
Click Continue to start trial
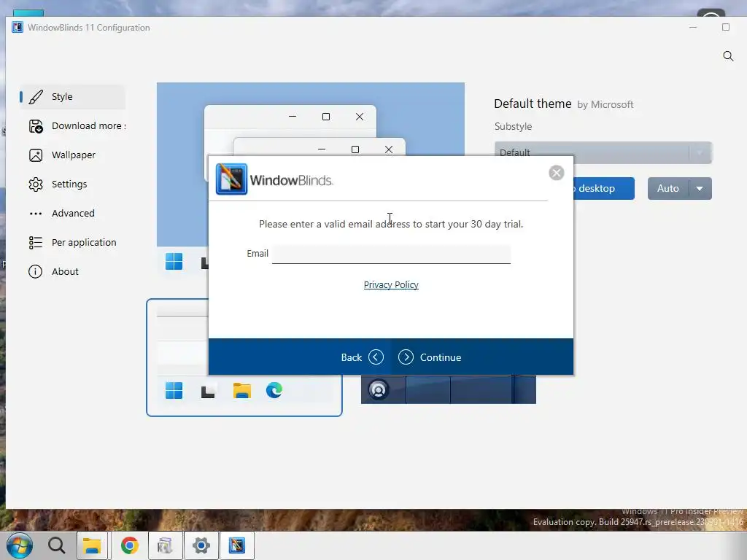click(x=430, y=357)
